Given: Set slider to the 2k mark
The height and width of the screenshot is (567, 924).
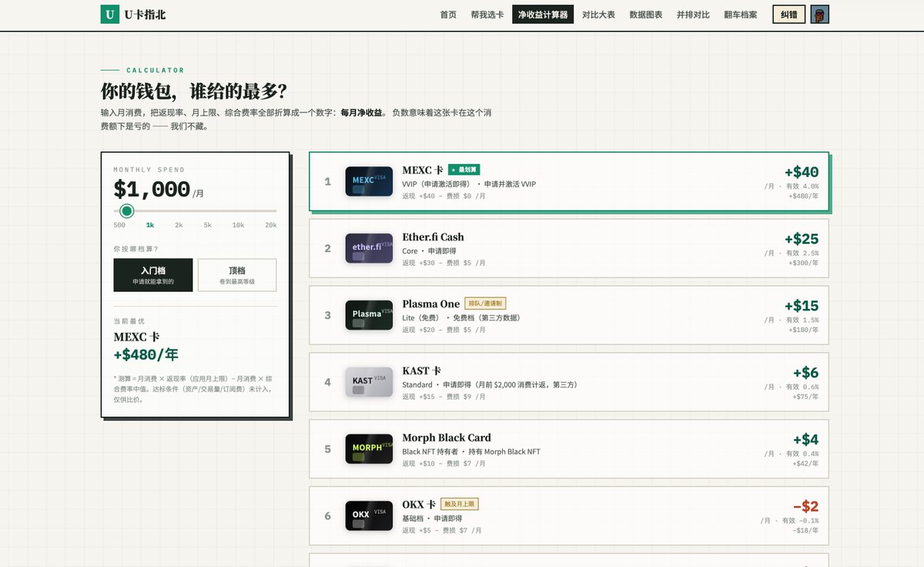Looking at the screenshot, I should (x=179, y=225).
